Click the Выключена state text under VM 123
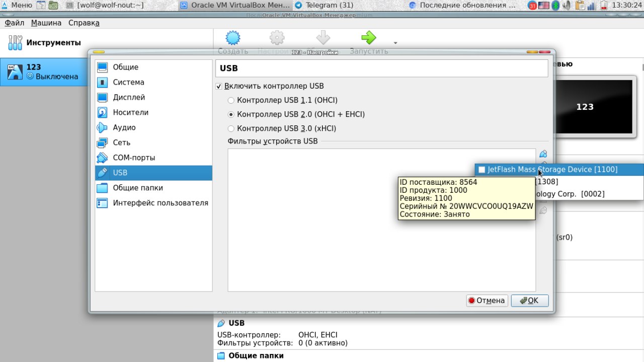The height and width of the screenshot is (362, 644). coord(57,77)
